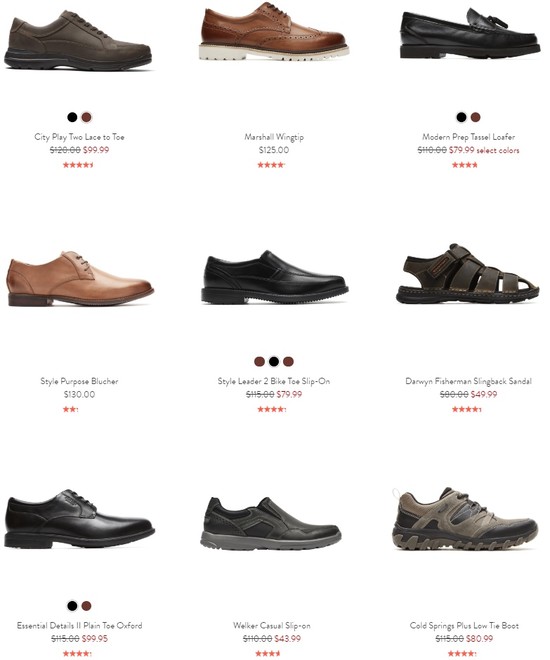Select brown swatch for City Play shoe
This screenshot has height=660, width=550.
87,117
